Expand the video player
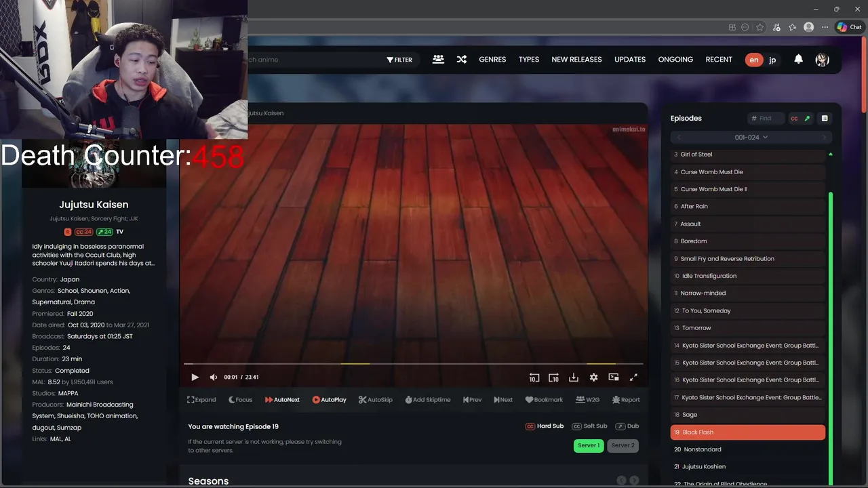 tap(201, 400)
